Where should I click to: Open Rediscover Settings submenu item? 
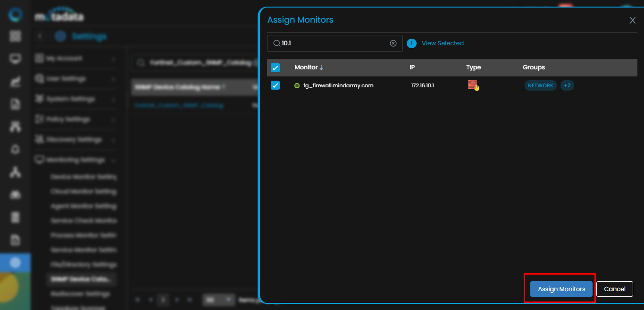80,294
